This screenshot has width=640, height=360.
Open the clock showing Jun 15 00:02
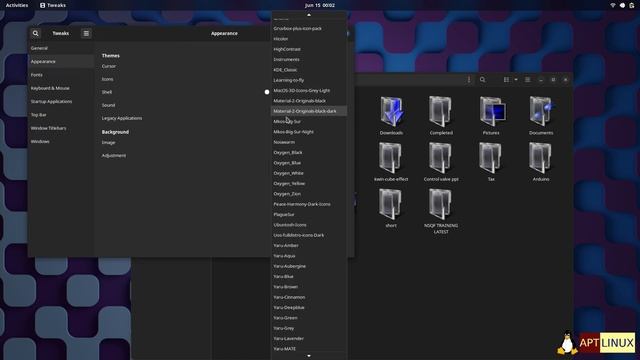(320, 5)
